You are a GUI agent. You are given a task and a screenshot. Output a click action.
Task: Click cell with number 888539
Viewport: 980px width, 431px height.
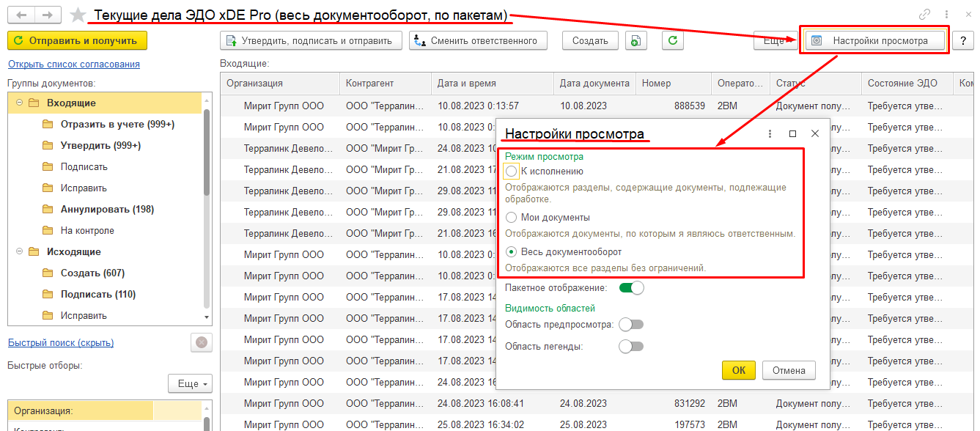[689, 106]
